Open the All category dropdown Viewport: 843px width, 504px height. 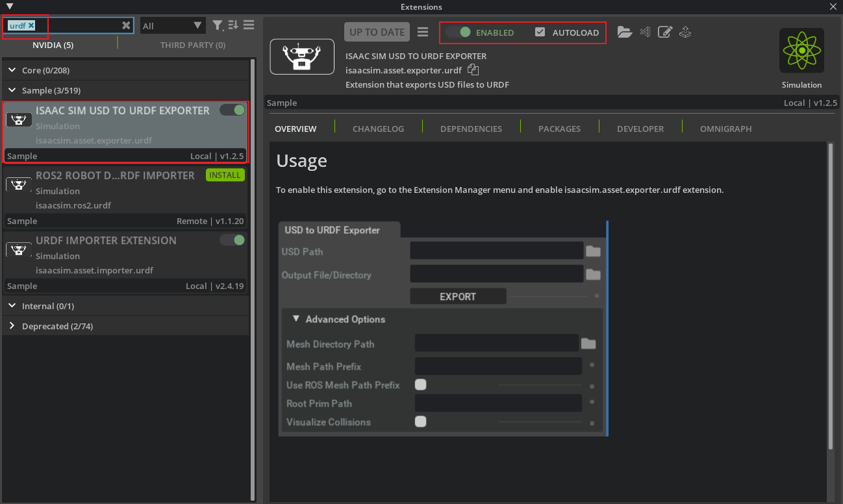click(173, 26)
